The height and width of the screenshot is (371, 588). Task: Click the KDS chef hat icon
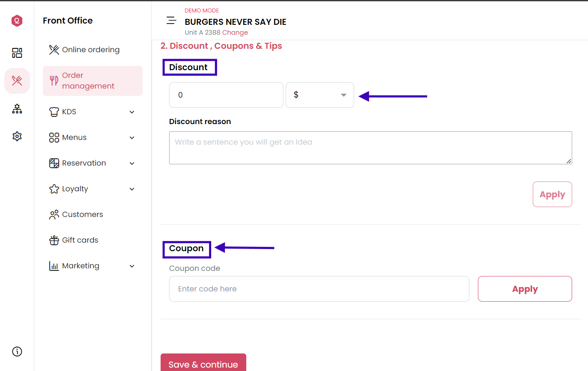[x=54, y=112]
